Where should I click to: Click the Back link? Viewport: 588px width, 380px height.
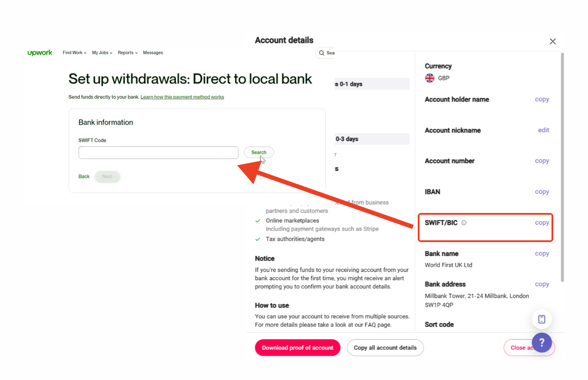pyautogui.click(x=84, y=177)
